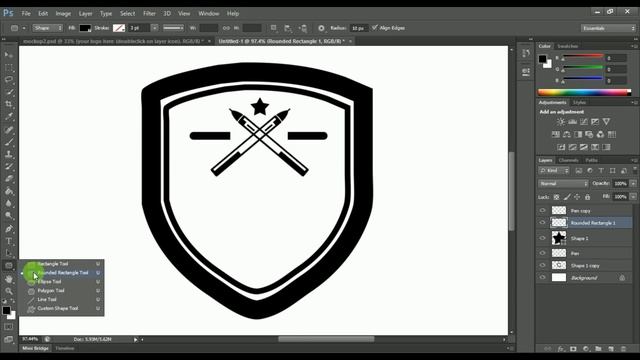Hide the Shape 1 copy layer
Screen dimensions: 640x360
tap(542, 265)
